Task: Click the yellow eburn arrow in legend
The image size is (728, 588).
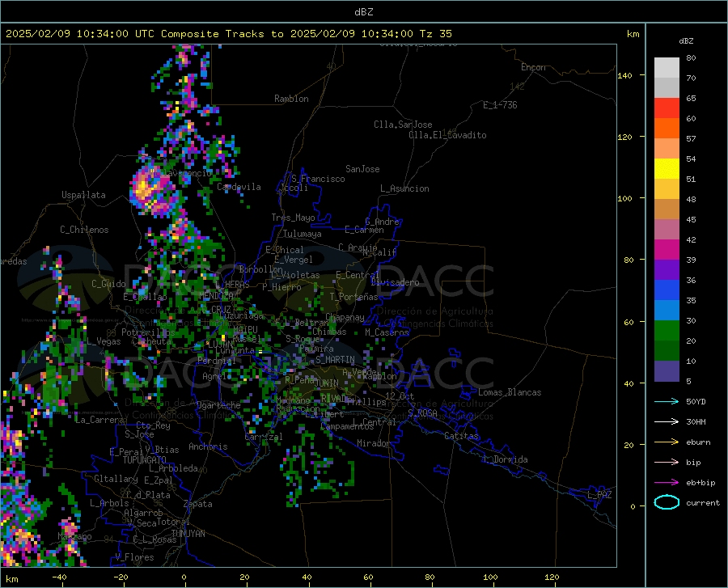Action: tap(667, 442)
